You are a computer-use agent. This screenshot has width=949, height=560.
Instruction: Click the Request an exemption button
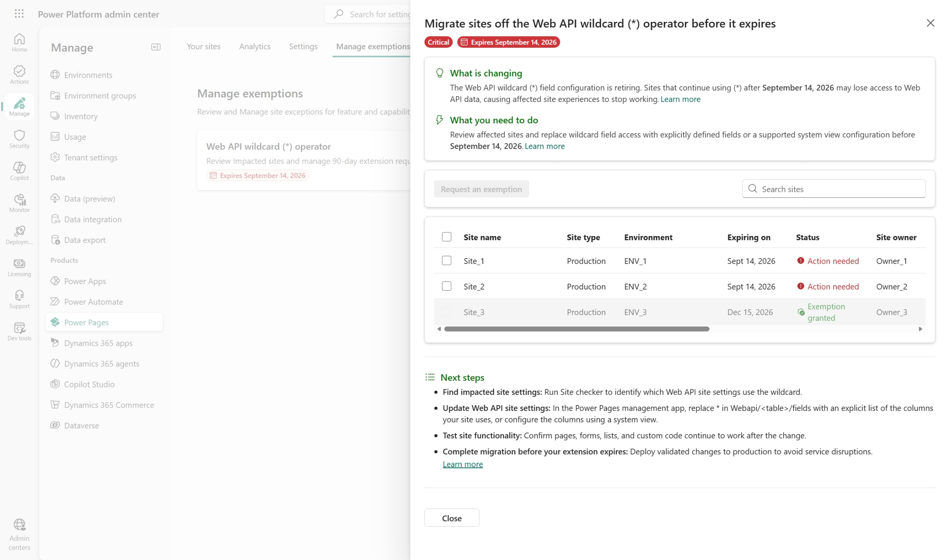tap(481, 189)
